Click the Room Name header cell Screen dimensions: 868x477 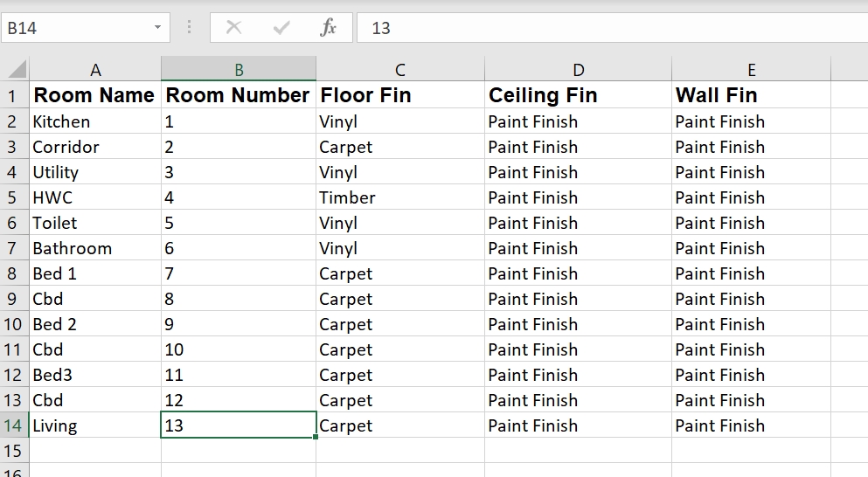pos(94,95)
